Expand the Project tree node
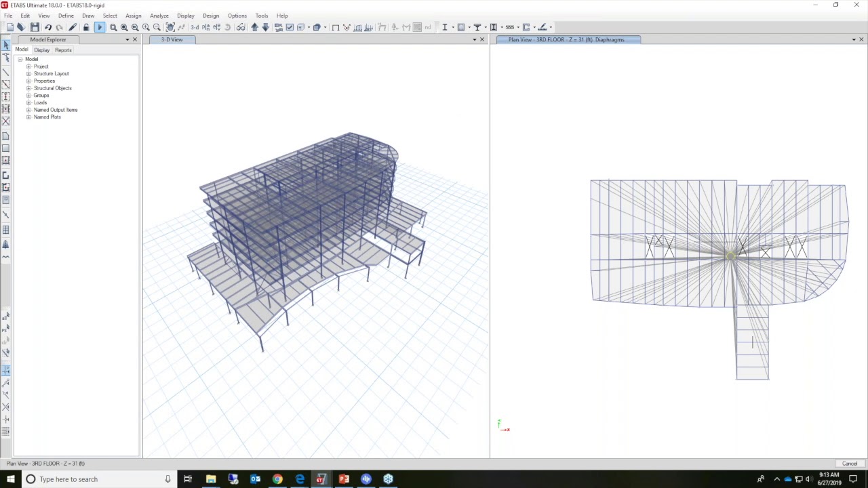868x488 pixels. click(28, 66)
